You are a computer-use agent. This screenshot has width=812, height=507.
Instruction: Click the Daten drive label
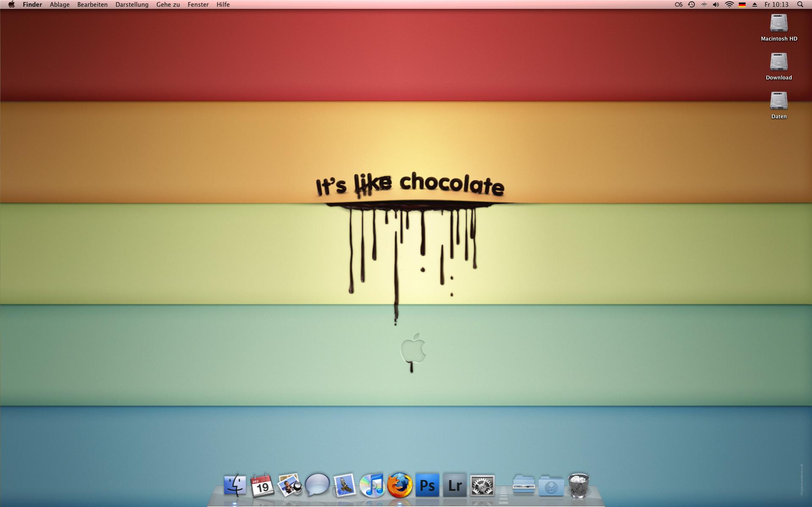779,117
